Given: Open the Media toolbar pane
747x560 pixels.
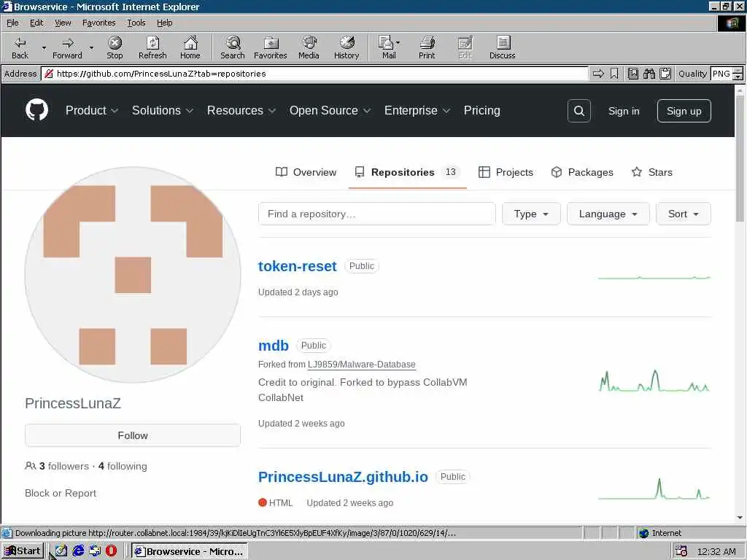Looking at the screenshot, I should [309, 47].
